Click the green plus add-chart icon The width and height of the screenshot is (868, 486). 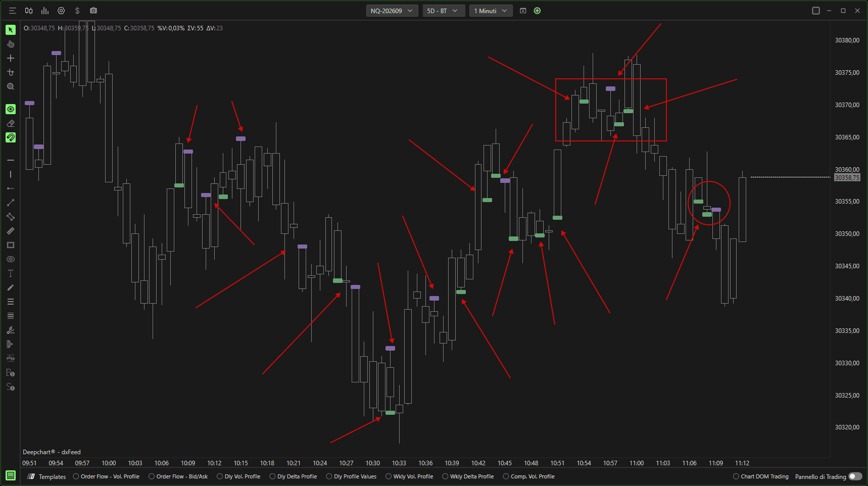point(537,11)
